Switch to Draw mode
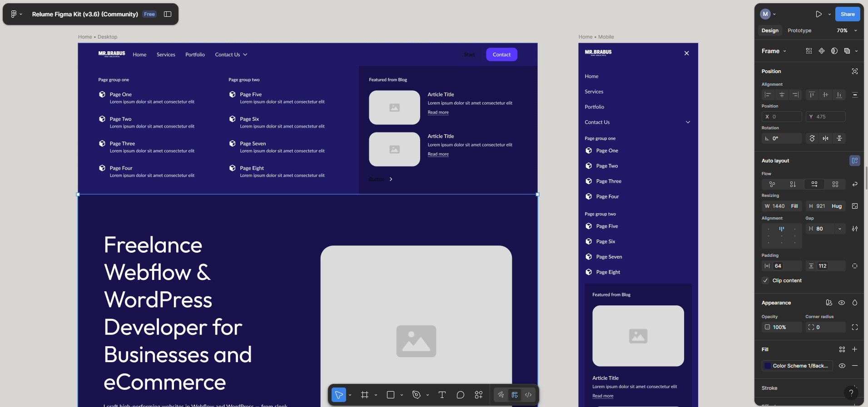868x407 pixels. (501, 395)
